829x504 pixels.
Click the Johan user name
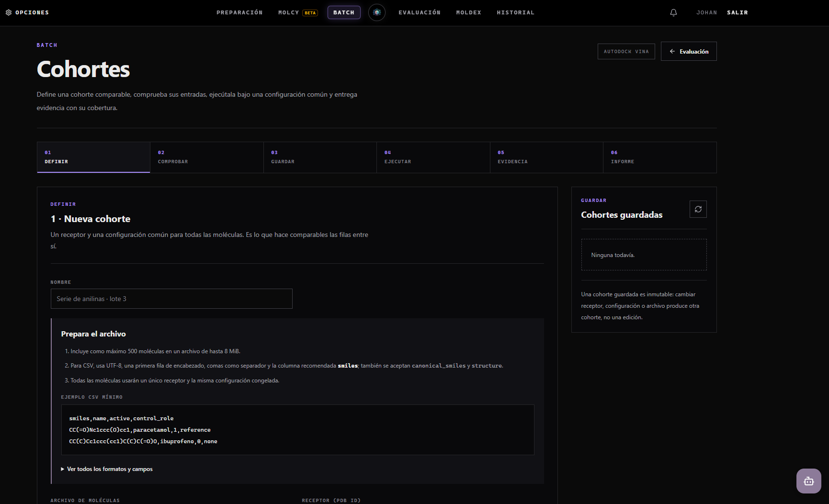pos(706,12)
